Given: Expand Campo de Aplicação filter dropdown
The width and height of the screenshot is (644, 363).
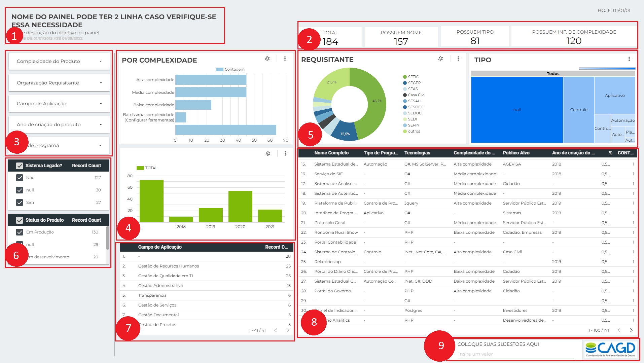Looking at the screenshot, I should [x=59, y=104].
